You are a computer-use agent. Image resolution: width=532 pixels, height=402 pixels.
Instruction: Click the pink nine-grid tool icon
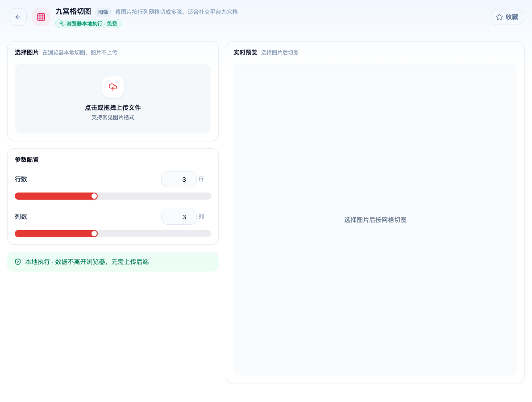click(41, 17)
